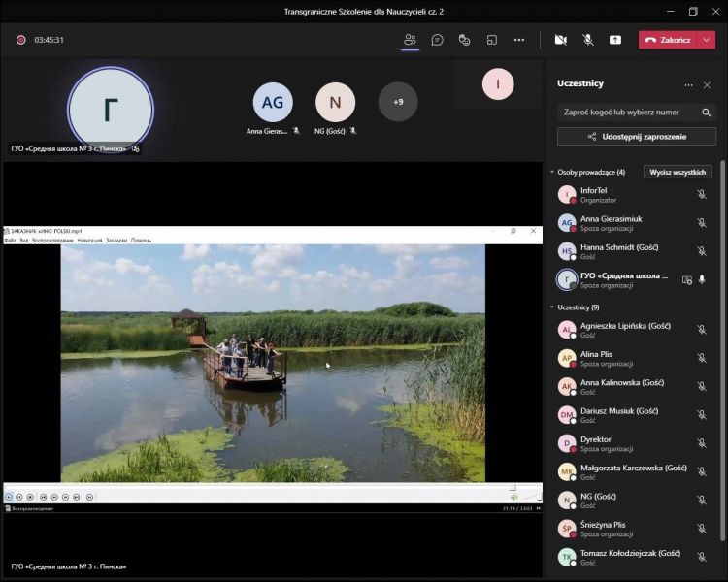Close the Uczestnicy panel
The image size is (728, 582).
pos(707,85)
